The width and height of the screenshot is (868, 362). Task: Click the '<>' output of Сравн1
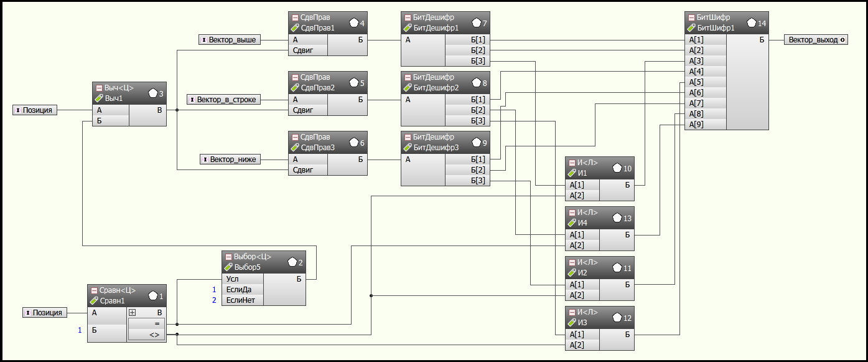tap(147, 335)
